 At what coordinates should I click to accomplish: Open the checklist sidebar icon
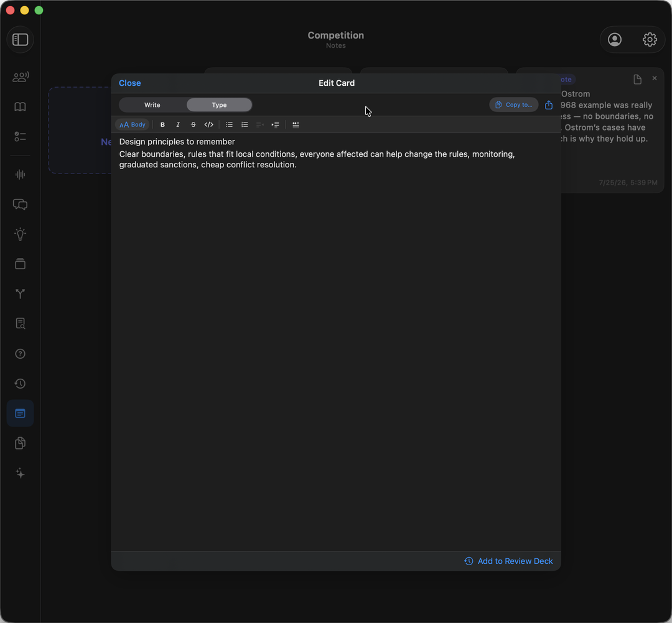(x=20, y=137)
